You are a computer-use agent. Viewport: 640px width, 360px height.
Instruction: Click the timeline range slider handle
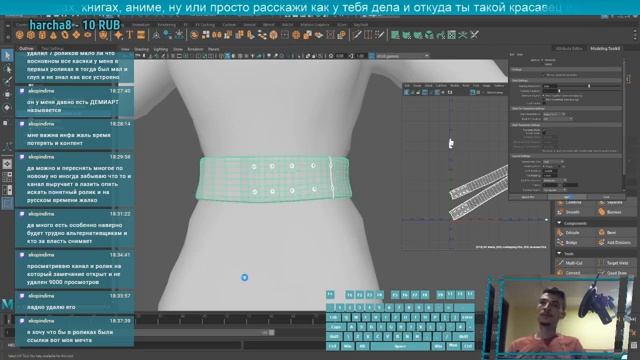(271, 333)
